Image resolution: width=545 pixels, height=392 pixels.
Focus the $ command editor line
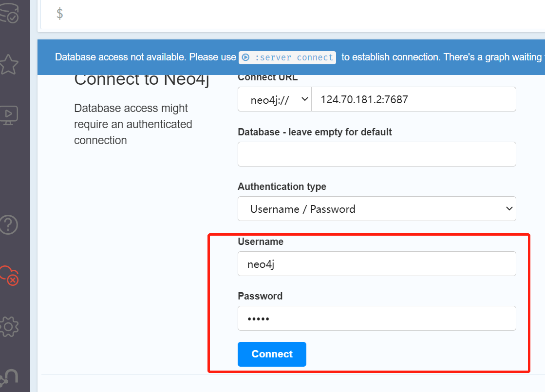pos(292,14)
